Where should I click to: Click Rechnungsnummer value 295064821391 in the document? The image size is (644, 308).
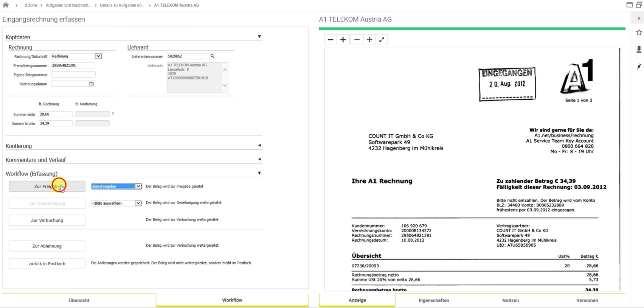pyautogui.click(x=416, y=235)
